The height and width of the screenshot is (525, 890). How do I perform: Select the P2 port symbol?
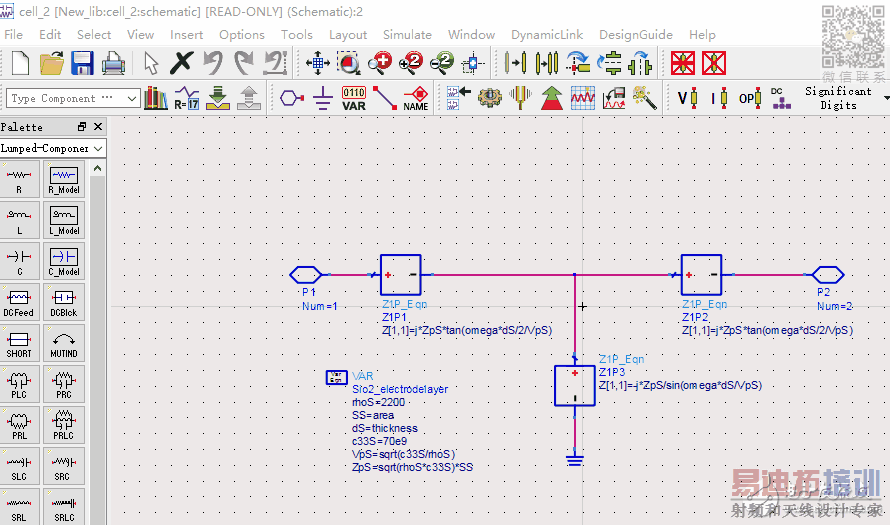(828, 275)
